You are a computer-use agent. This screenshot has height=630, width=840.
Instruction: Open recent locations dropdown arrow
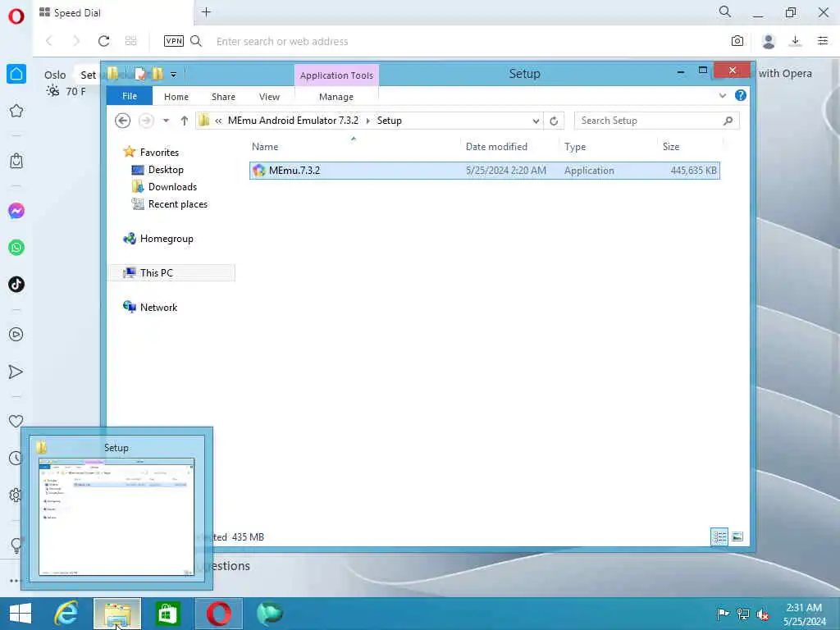click(x=166, y=121)
